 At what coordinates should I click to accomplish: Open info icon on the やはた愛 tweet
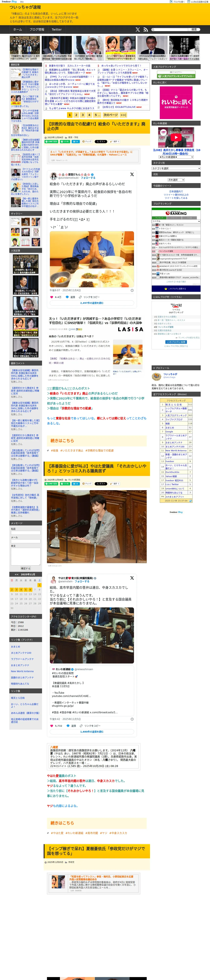click(x=132, y=719)
